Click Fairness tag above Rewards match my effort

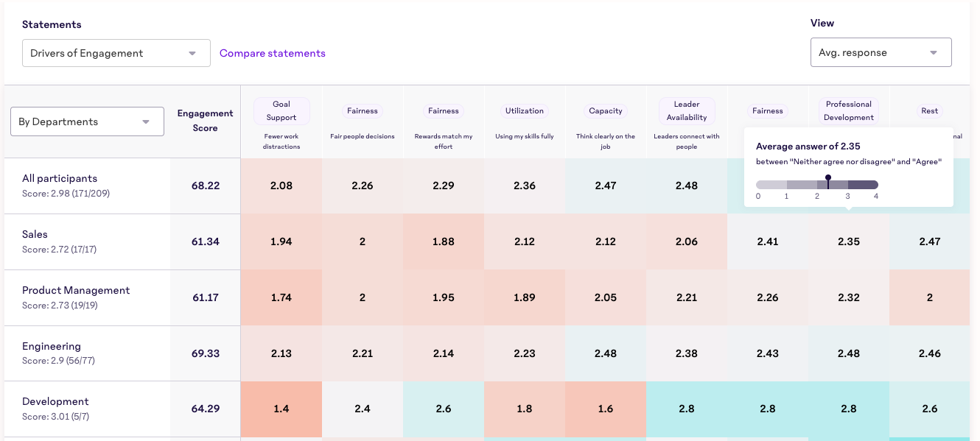point(444,111)
